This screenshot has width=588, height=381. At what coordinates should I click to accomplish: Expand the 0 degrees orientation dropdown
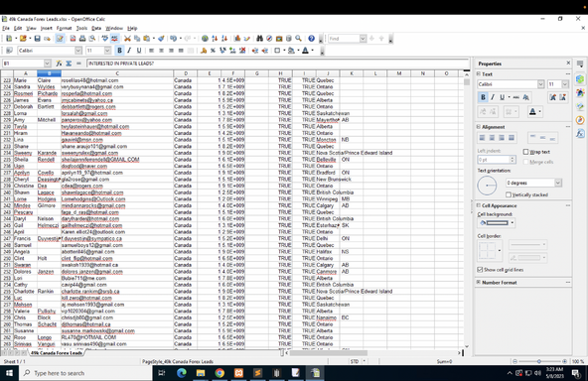click(557, 183)
